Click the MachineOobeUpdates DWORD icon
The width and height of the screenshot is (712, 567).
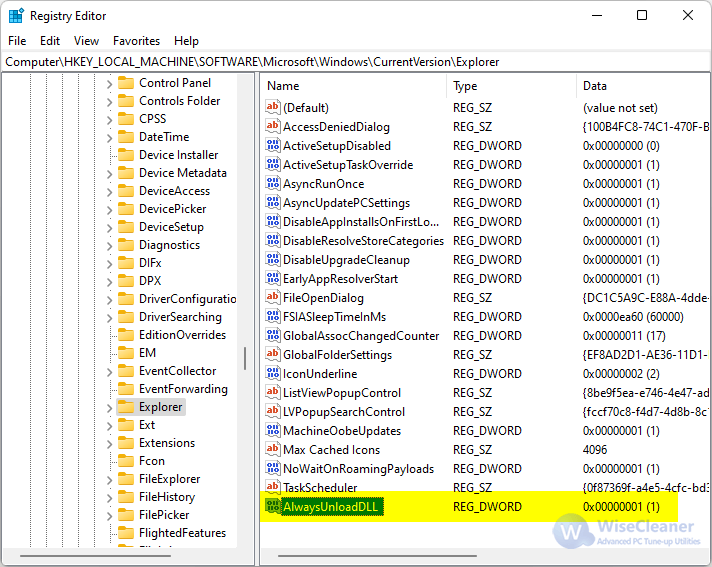tap(272, 430)
